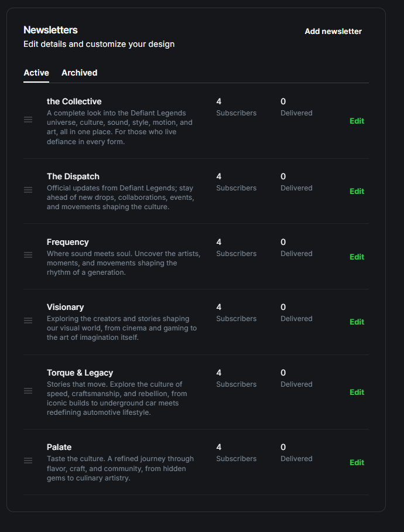Click The Dispatch newsletter title
This screenshot has height=532, width=404.
(x=73, y=176)
